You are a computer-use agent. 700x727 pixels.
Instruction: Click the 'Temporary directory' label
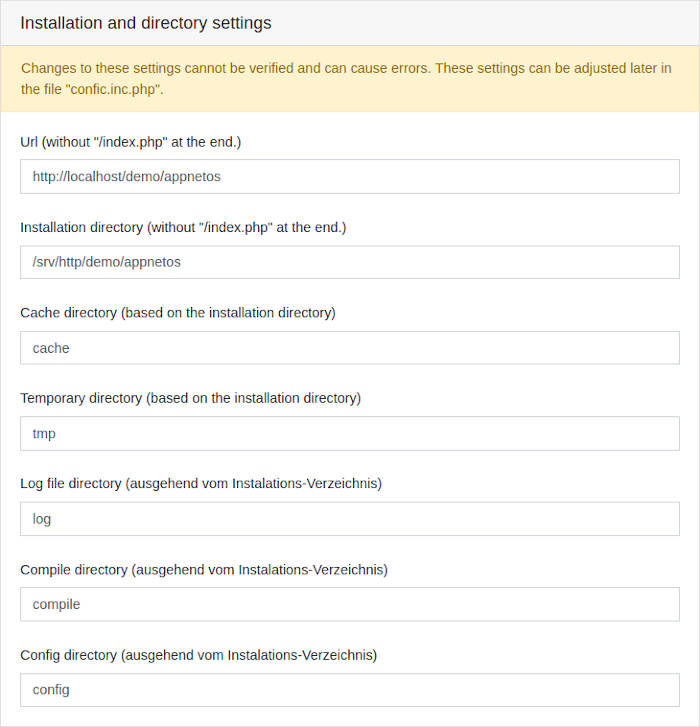pos(81,398)
